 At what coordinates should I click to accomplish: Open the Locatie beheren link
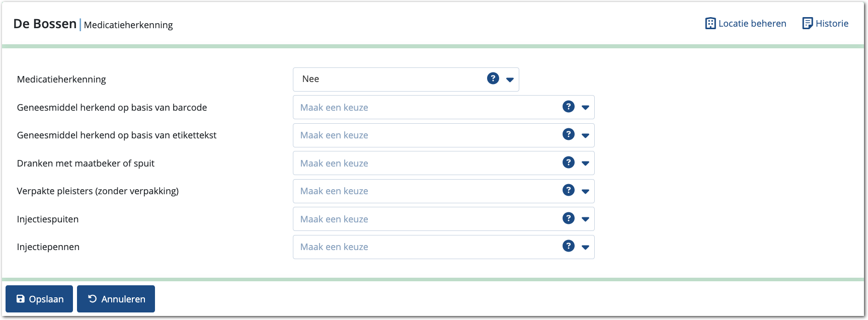(x=752, y=24)
